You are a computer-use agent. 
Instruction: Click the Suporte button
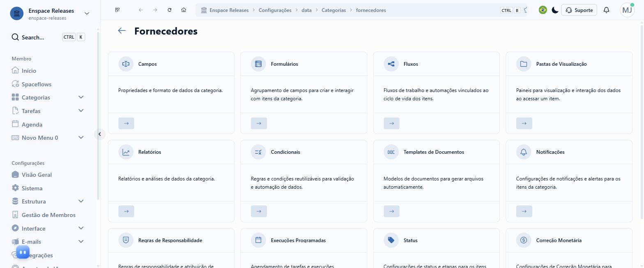pyautogui.click(x=579, y=10)
